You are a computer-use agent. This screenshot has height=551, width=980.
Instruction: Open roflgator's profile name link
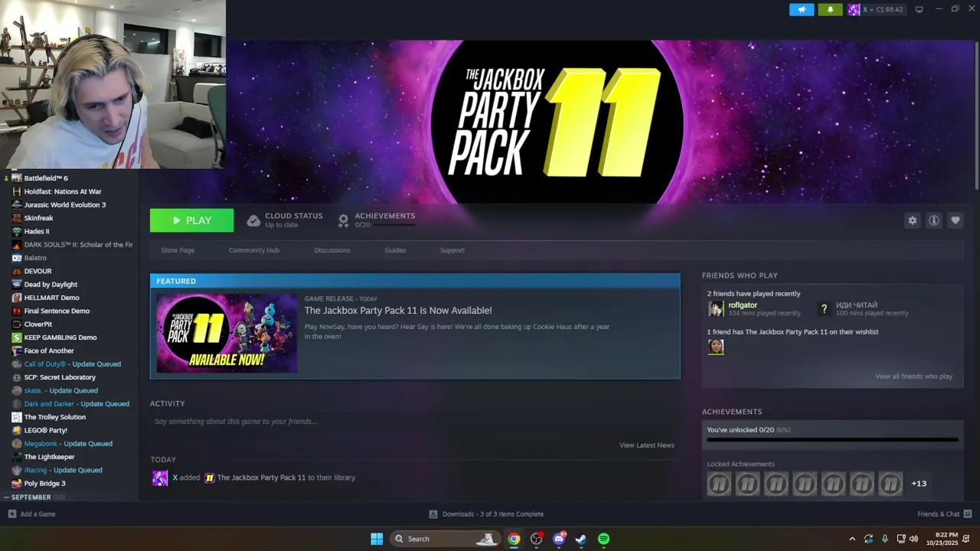[x=743, y=305]
